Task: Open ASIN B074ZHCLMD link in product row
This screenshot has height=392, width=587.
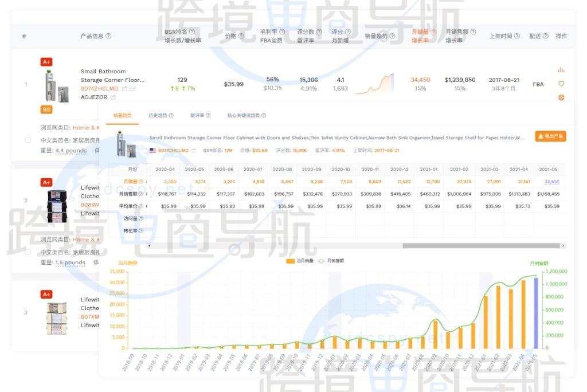Action: tap(99, 89)
